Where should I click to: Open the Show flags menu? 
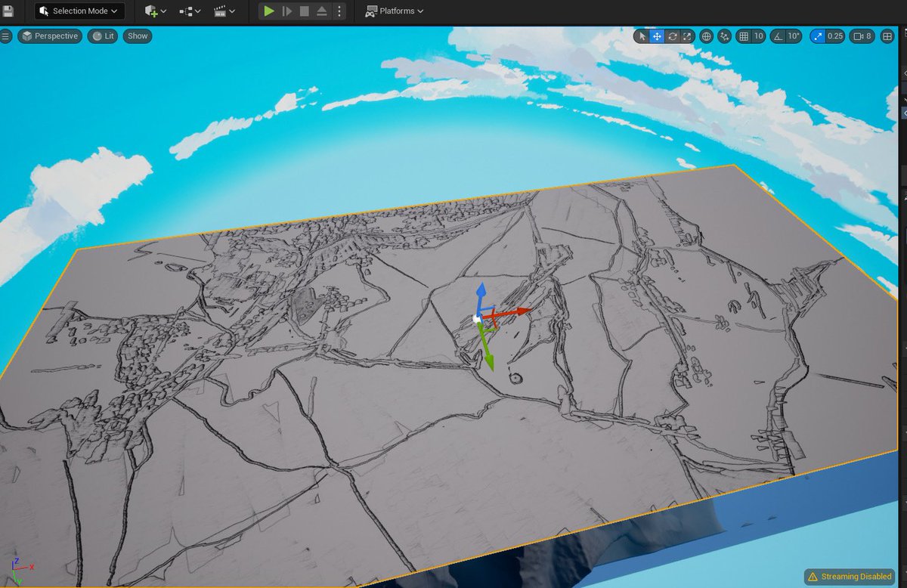click(x=138, y=36)
